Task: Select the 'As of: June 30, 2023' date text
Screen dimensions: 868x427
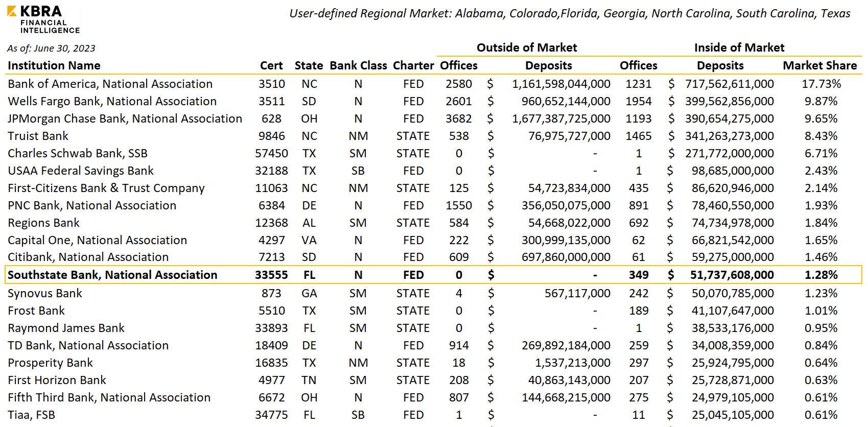Action: pyautogui.click(x=51, y=49)
